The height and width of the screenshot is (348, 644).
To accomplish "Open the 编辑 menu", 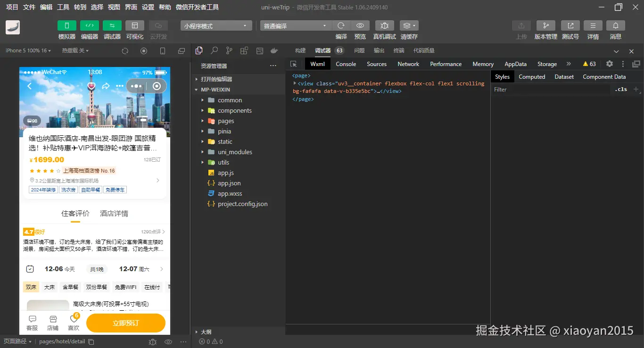I will tap(46, 7).
